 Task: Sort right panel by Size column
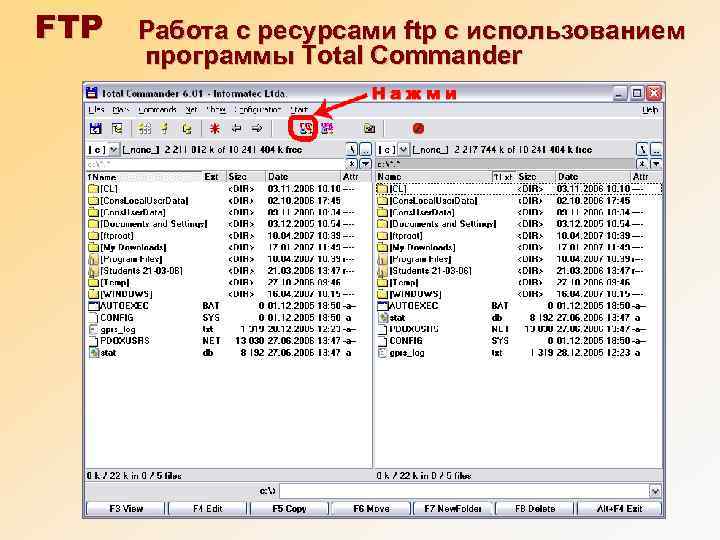[535, 177]
